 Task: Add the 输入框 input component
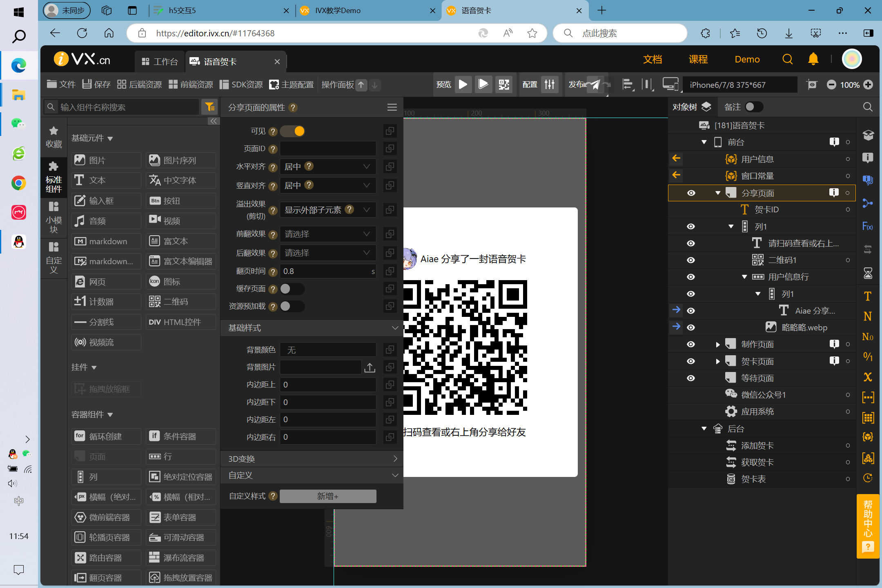click(x=106, y=200)
